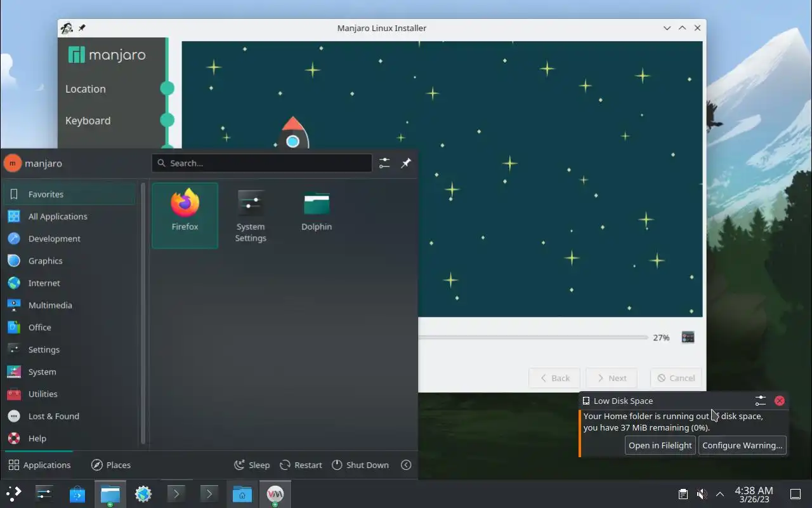Open the application launcher on the taskbar
This screenshot has width=812, height=508.
point(13,494)
